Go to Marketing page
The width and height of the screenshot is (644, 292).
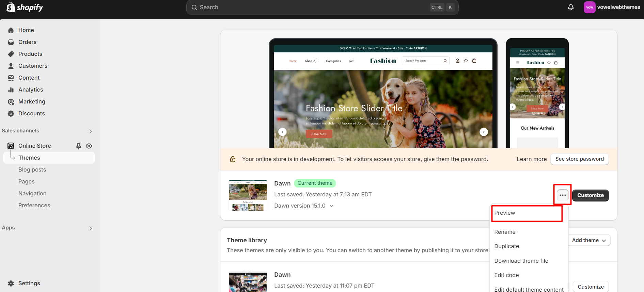tap(32, 102)
